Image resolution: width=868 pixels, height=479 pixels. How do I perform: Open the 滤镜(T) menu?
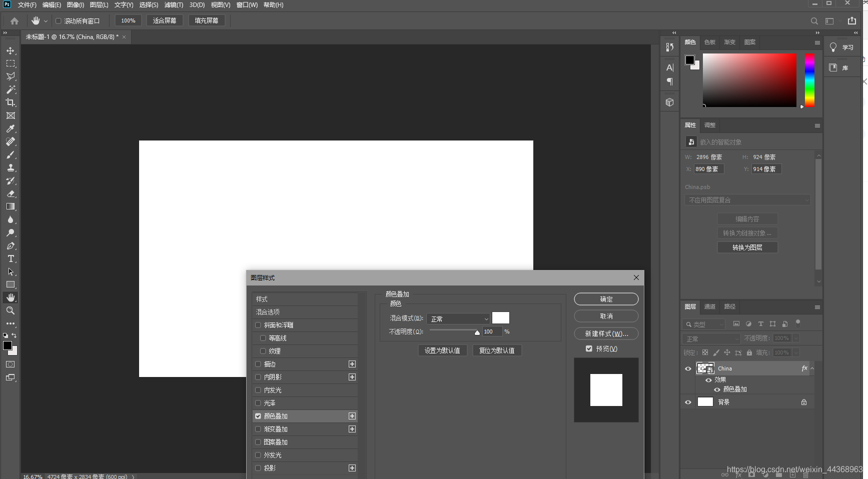coord(174,5)
